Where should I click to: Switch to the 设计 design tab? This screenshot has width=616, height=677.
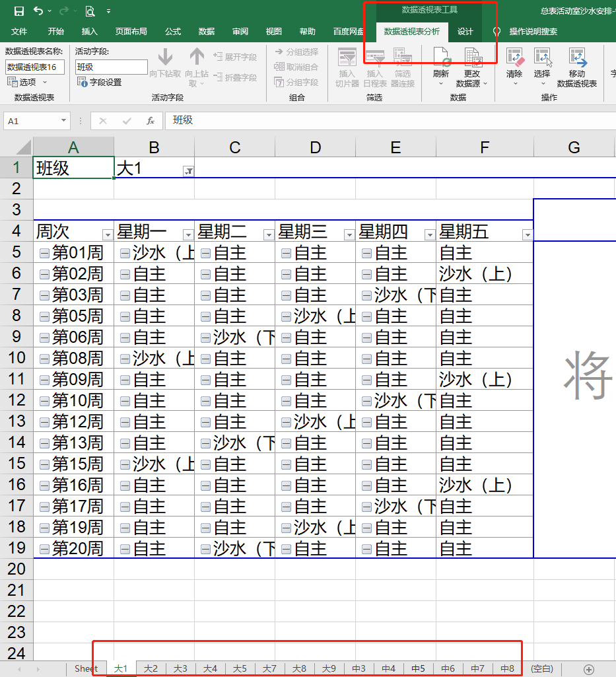(x=465, y=32)
